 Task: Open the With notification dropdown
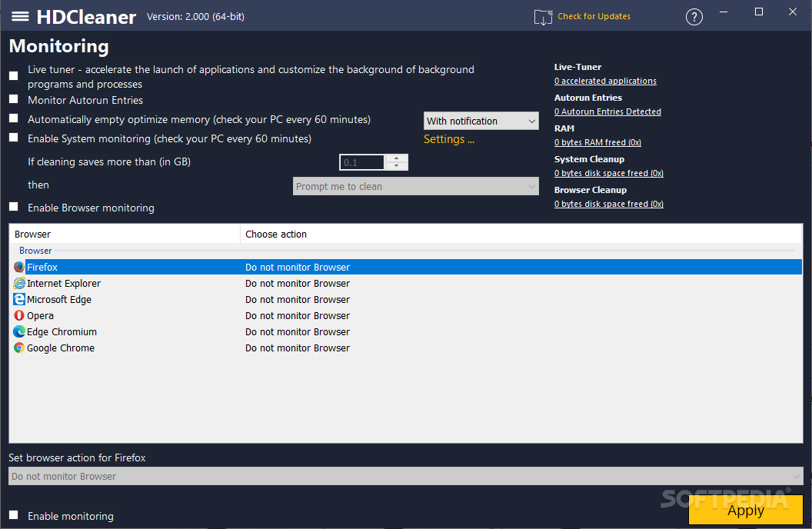(x=481, y=121)
